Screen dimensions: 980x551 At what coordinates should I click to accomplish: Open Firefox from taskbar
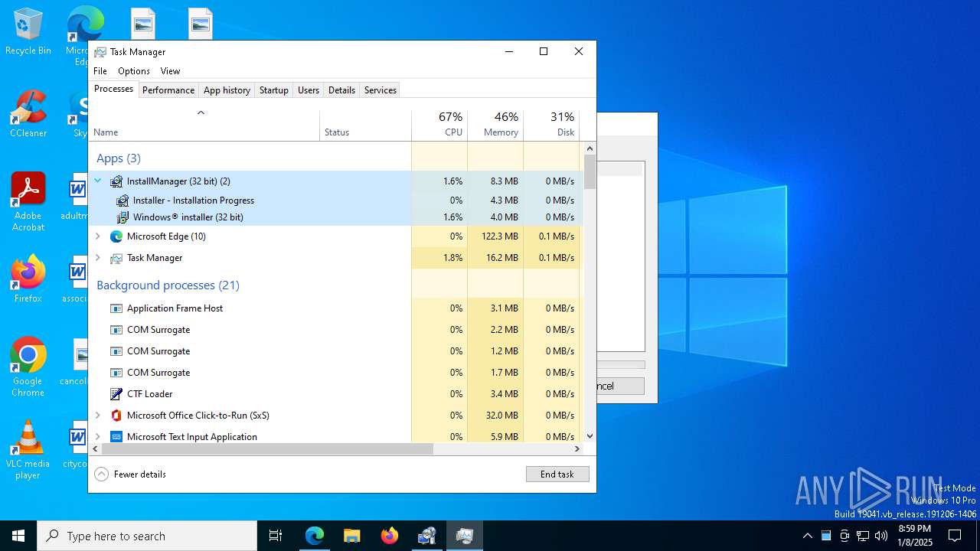(390, 536)
